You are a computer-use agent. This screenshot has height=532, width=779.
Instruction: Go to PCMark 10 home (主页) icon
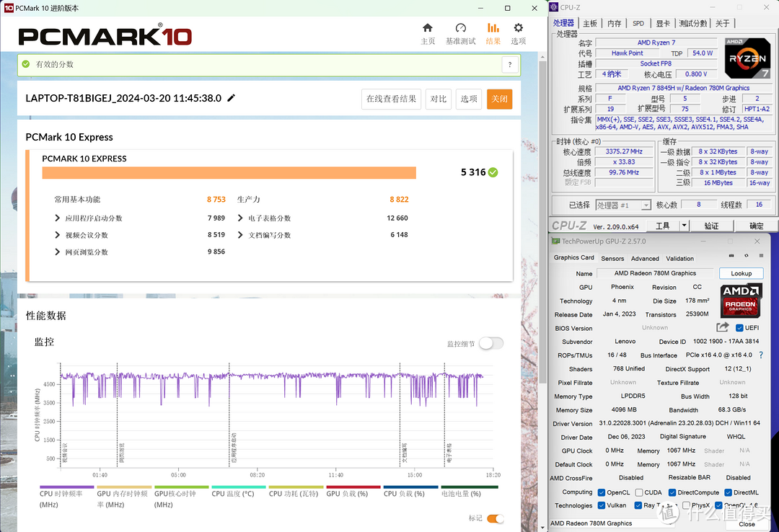tap(427, 28)
